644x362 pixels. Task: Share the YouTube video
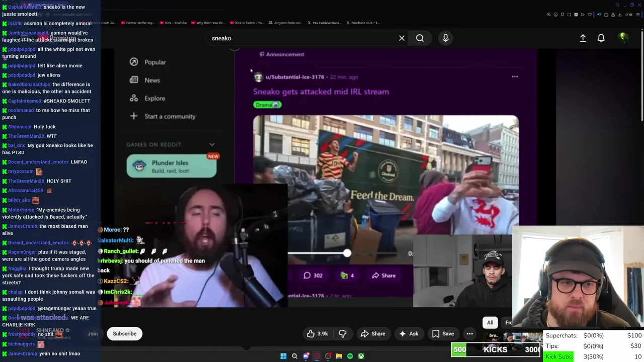click(373, 334)
